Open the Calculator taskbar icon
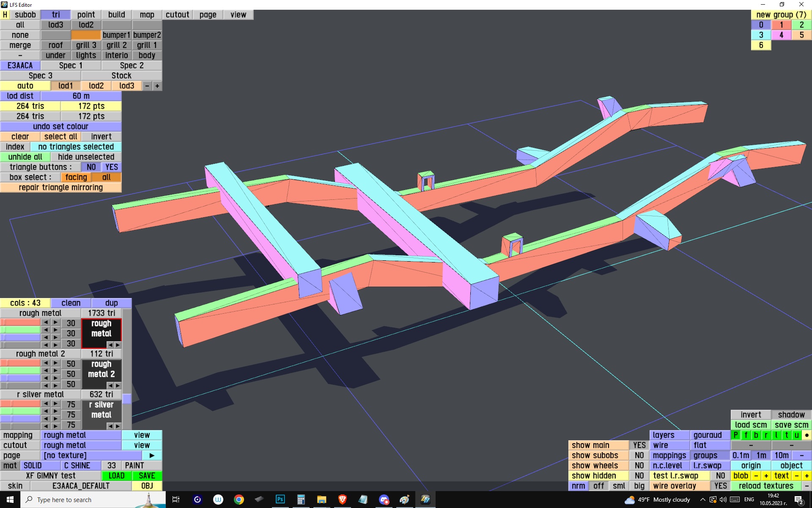The image size is (812, 508). point(301,500)
